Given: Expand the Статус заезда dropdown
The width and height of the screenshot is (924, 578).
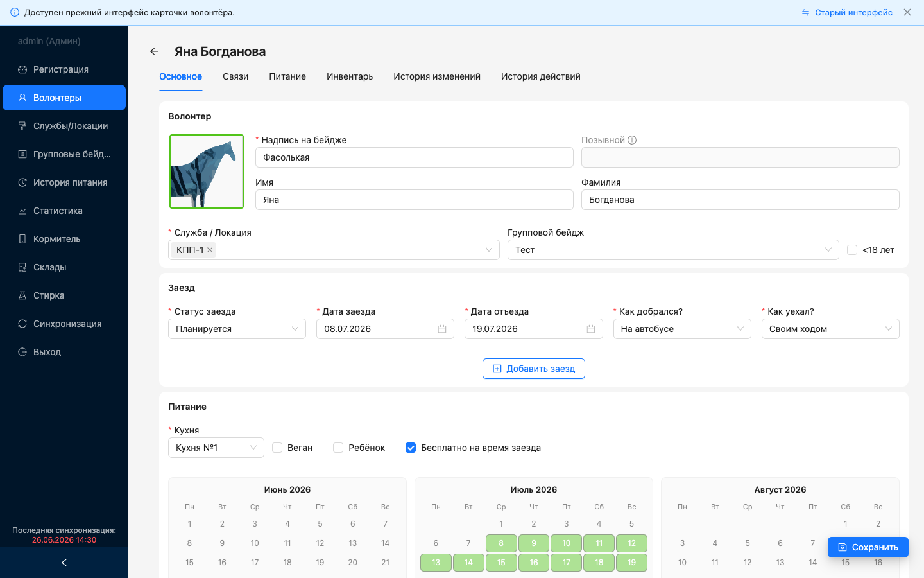Looking at the screenshot, I should [237, 329].
